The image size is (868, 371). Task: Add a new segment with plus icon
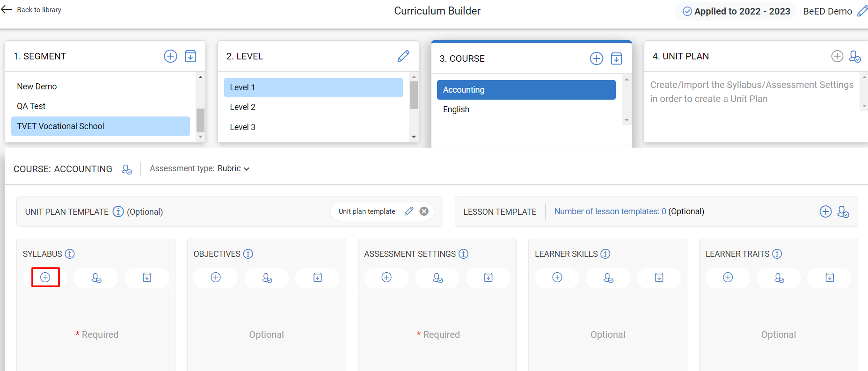pos(170,56)
